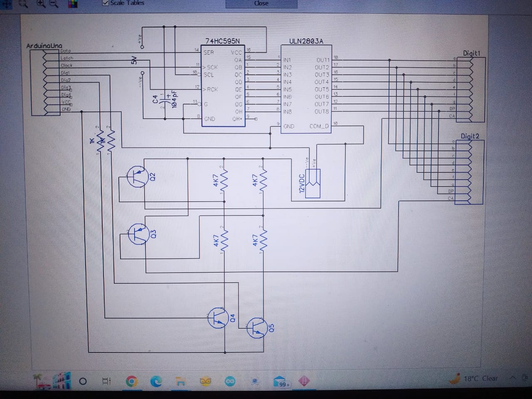Open Task View from the taskbar
Viewport: 532px width, 399px height.
point(106,380)
